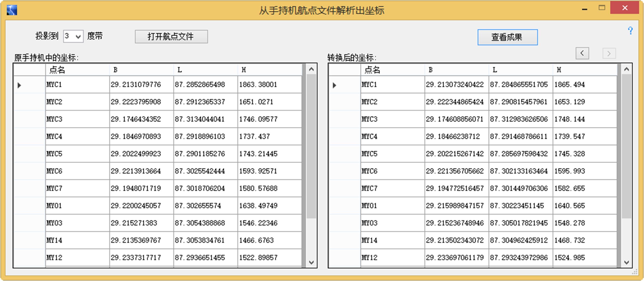Maximize the window

click(602, 8)
